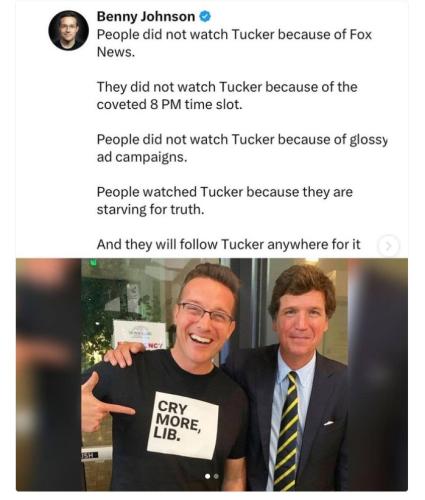Click the yellow-striped tie in the photo
The height and width of the screenshot is (500, 425).
pyautogui.click(x=287, y=430)
